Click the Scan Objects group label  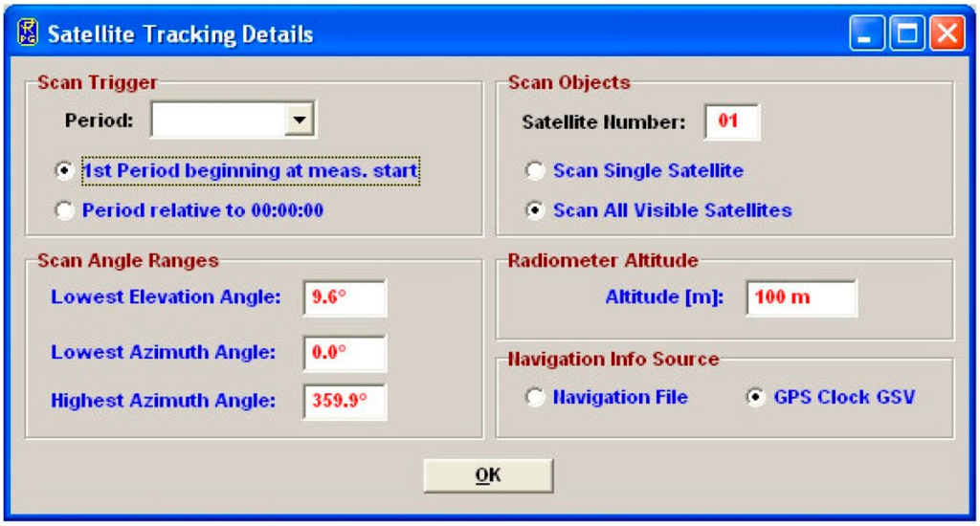tap(569, 82)
